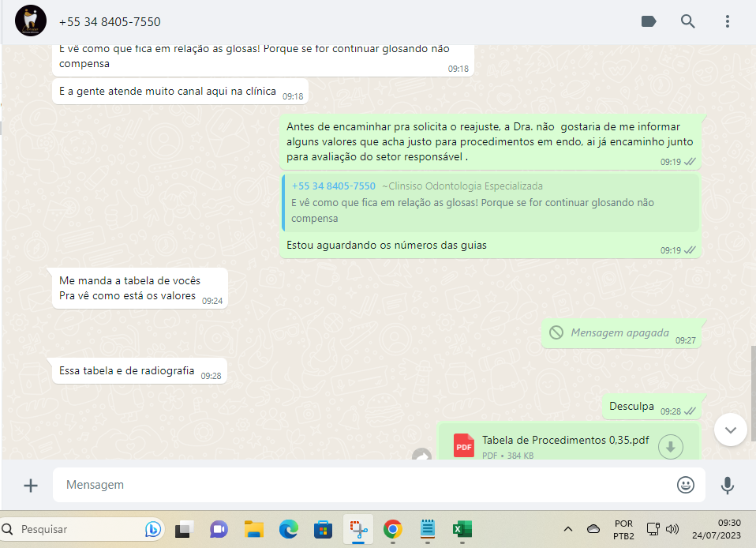Click the chat vertical scrollbar
The width and height of the screenshot is (756, 548).
tap(753, 392)
